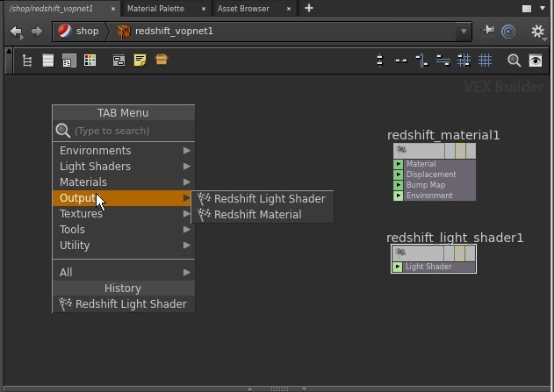Click the circular target link icon

click(508, 32)
